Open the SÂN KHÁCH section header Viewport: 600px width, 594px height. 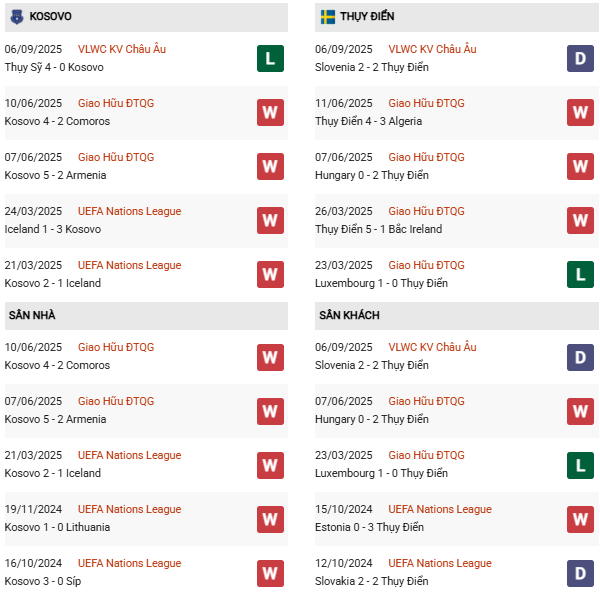[349, 315]
